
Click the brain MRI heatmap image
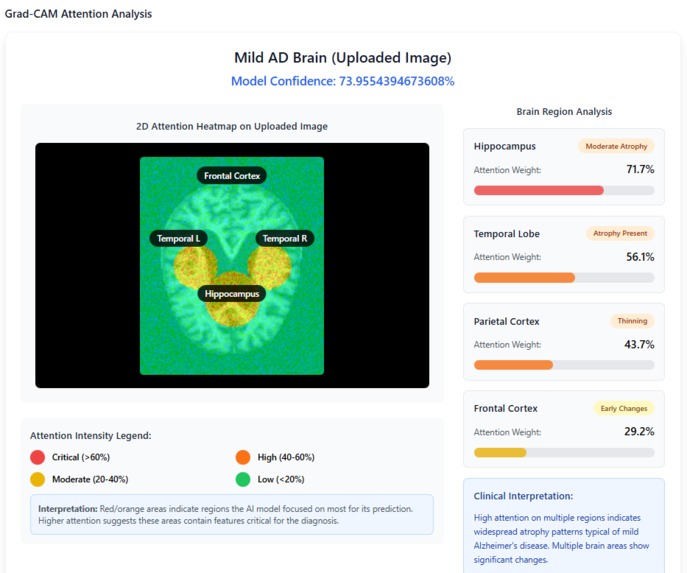point(232,265)
